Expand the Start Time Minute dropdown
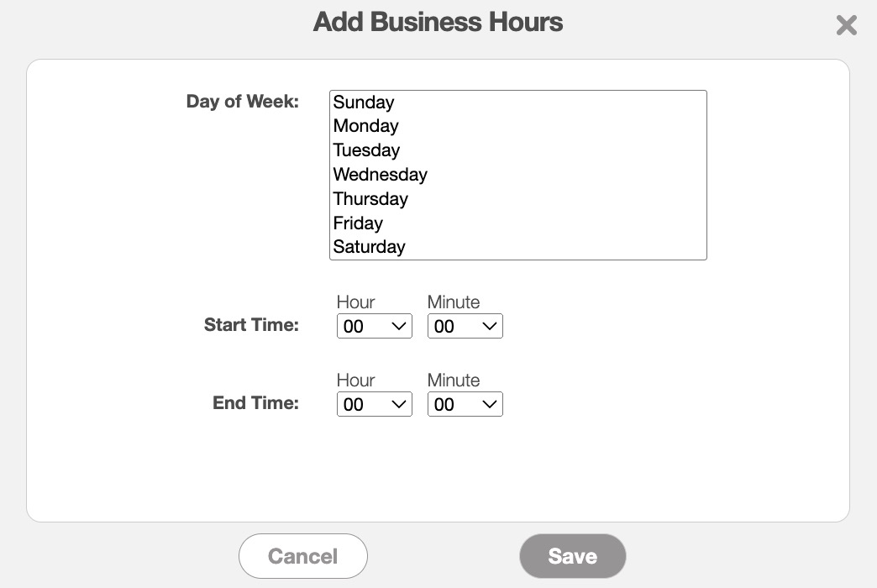 [x=465, y=327]
